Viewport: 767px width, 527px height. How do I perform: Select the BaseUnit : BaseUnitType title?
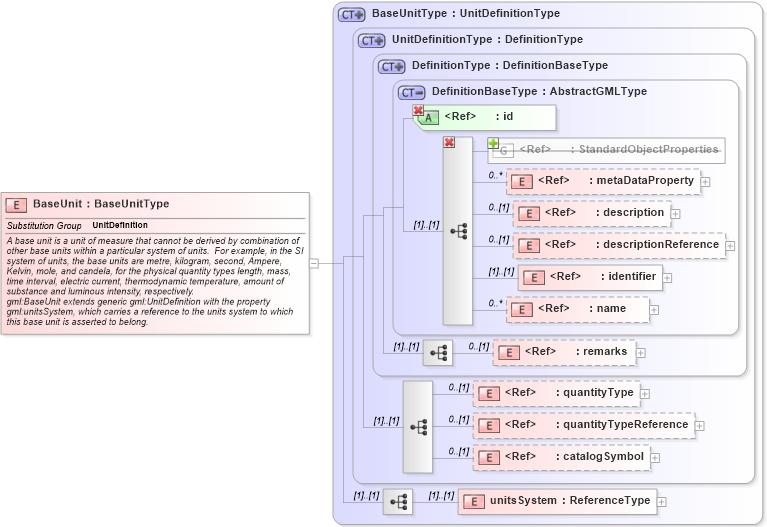101,204
